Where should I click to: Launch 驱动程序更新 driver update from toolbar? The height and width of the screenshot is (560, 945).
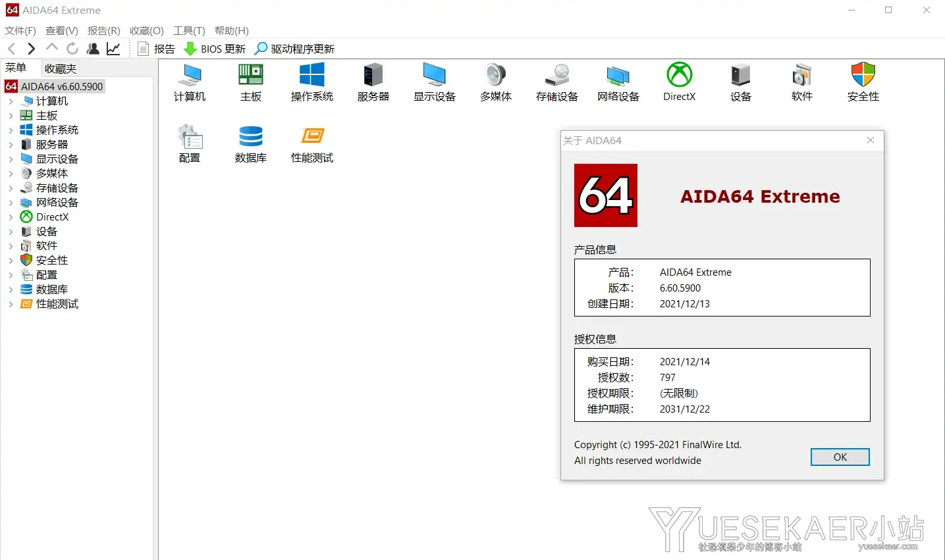295,49
